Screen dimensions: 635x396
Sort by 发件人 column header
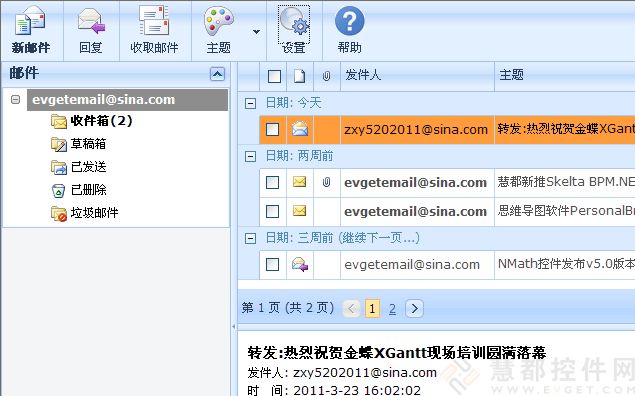point(417,76)
